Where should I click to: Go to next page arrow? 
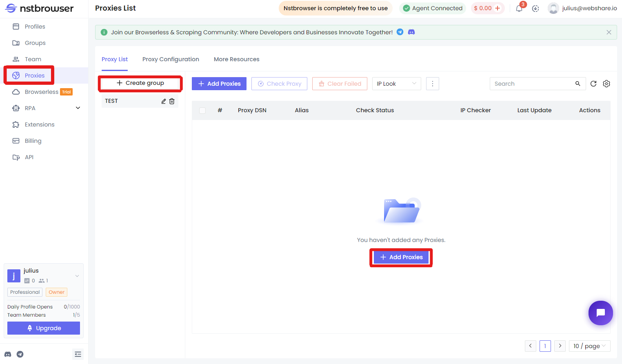pos(560,346)
